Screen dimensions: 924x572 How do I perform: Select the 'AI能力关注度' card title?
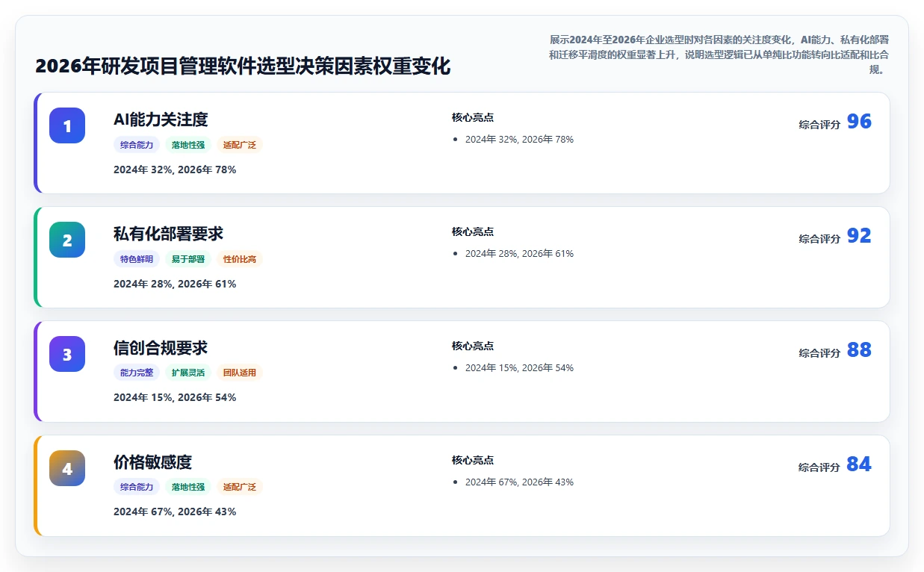point(161,119)
